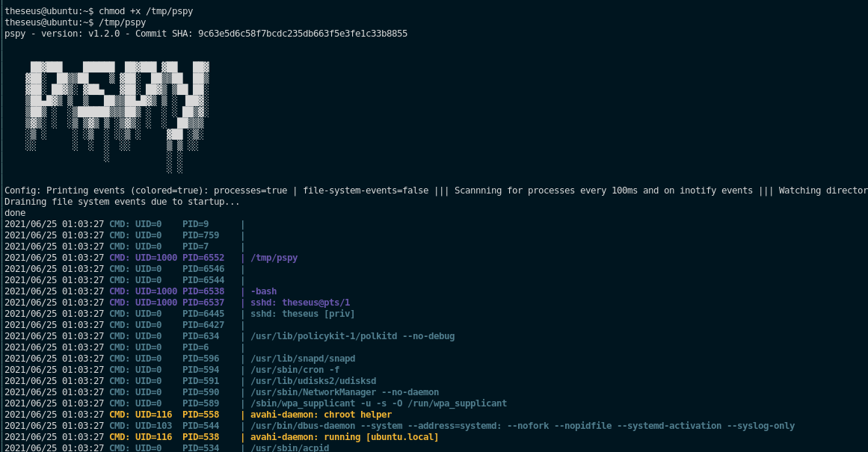
Task: Click the 'done' status line
Action: click(x=15, y=213)
